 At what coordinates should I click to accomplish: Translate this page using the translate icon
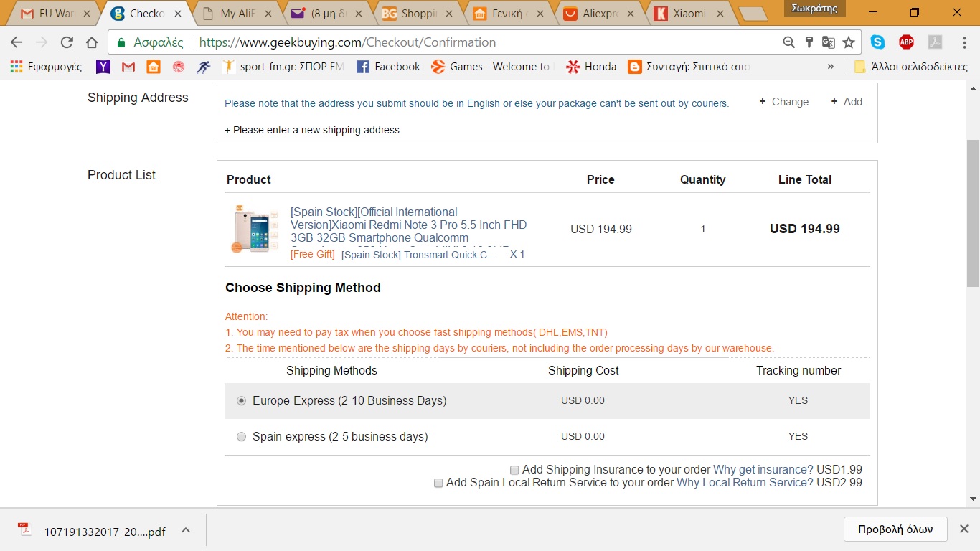[x=829, y=42]
